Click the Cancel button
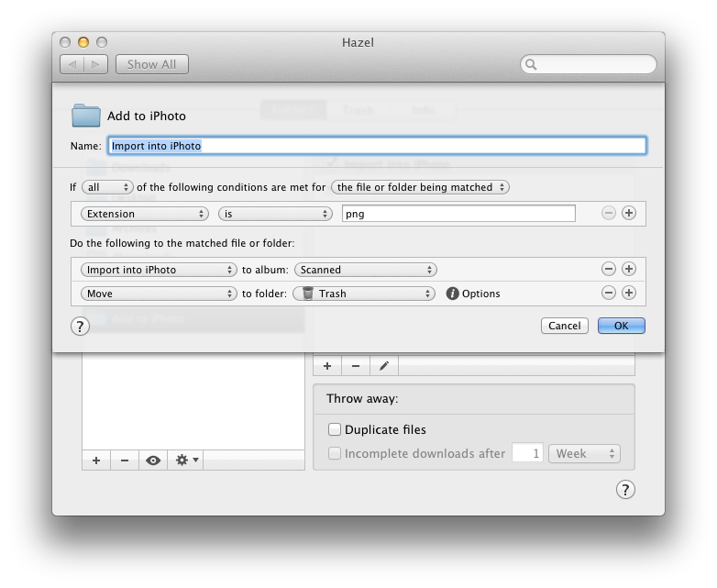This screenshot has height=588, width=717. (x=564, y=326)
